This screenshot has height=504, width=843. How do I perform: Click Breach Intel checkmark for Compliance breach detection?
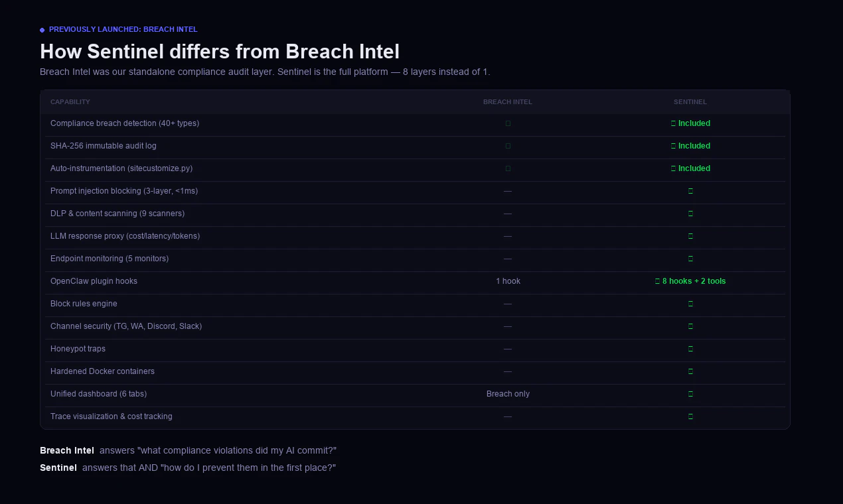click(x=508, y=123)
